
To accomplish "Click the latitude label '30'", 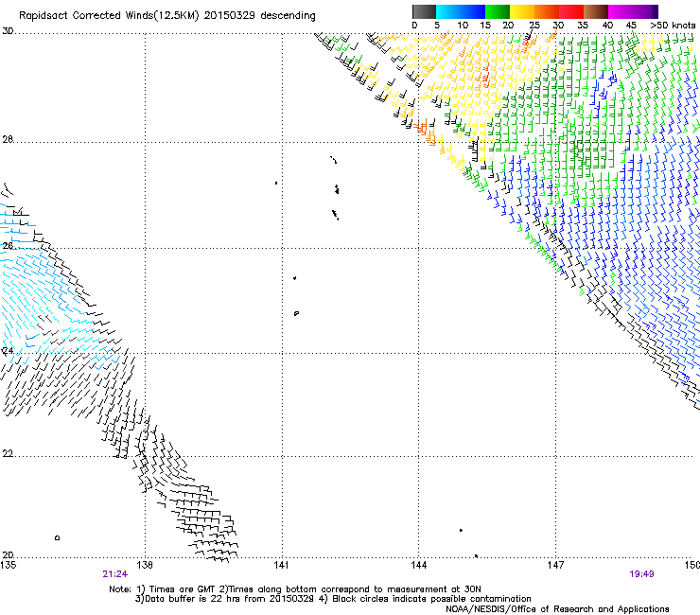I will click(8, 31).
